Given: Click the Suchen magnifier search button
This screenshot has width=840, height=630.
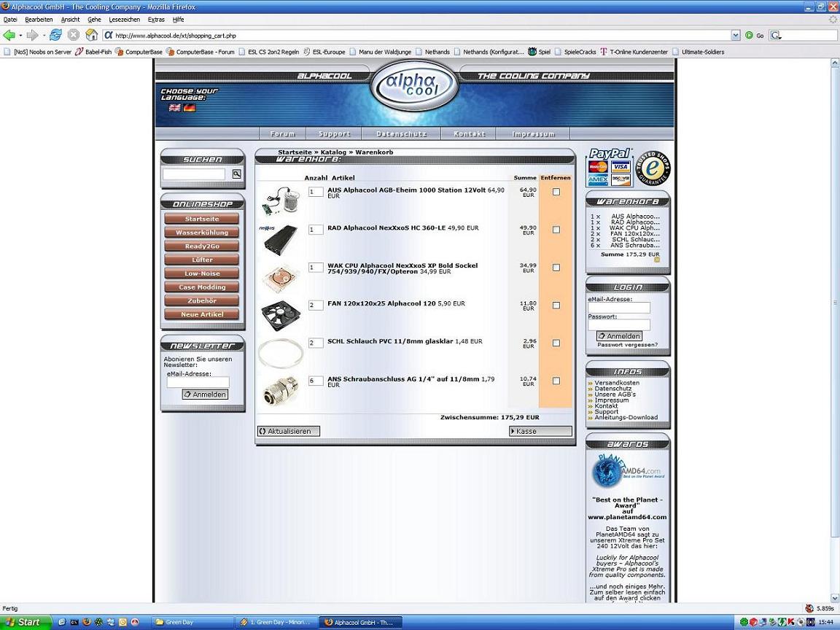Looking at the screenshot, I should pyautogui.click(x=236, y=174).
